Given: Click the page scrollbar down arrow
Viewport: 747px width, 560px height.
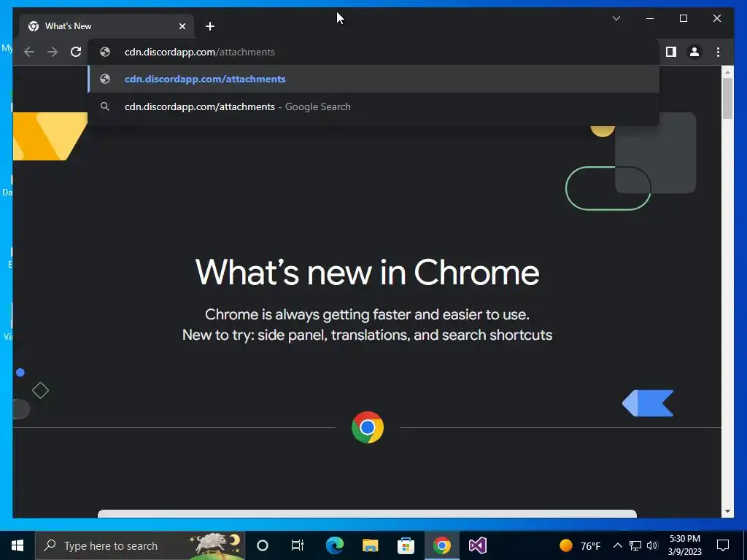Looking at the screenshot, I should tap(727, 511).
